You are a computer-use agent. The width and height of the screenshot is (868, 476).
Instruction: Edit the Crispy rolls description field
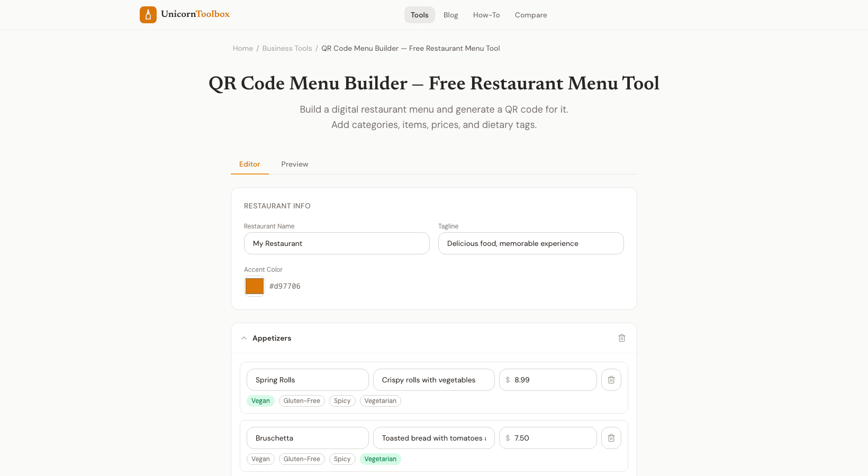click(x=434, y=380)
